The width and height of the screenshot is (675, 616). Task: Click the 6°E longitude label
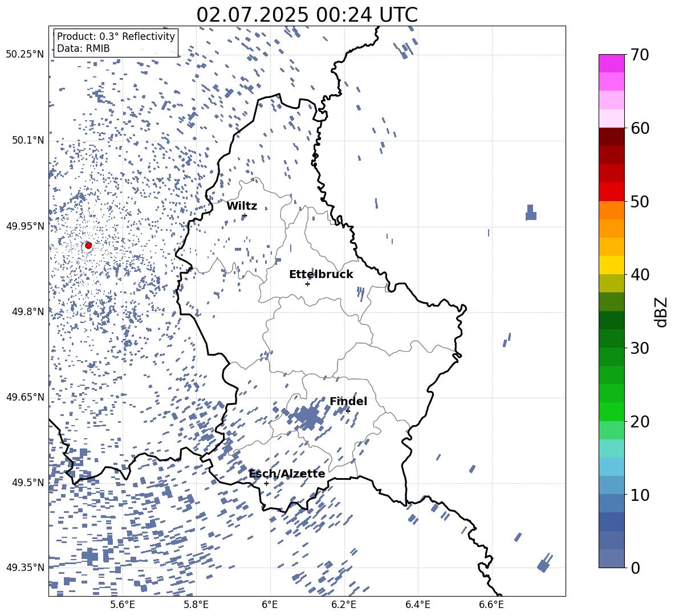tap(270, 605)
